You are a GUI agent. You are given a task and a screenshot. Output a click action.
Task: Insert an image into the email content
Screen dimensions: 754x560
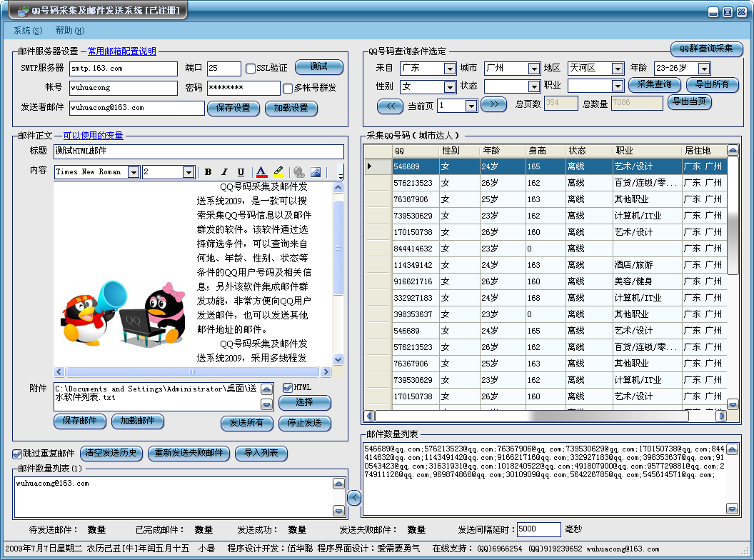[316, 171]
